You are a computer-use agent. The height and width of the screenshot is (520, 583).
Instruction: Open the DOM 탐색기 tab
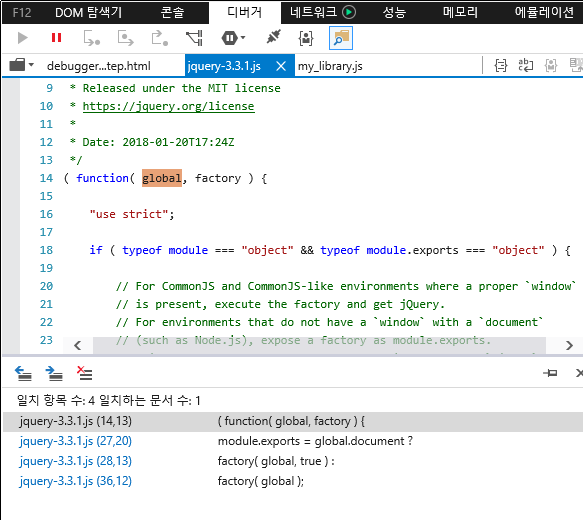point(88,13)
